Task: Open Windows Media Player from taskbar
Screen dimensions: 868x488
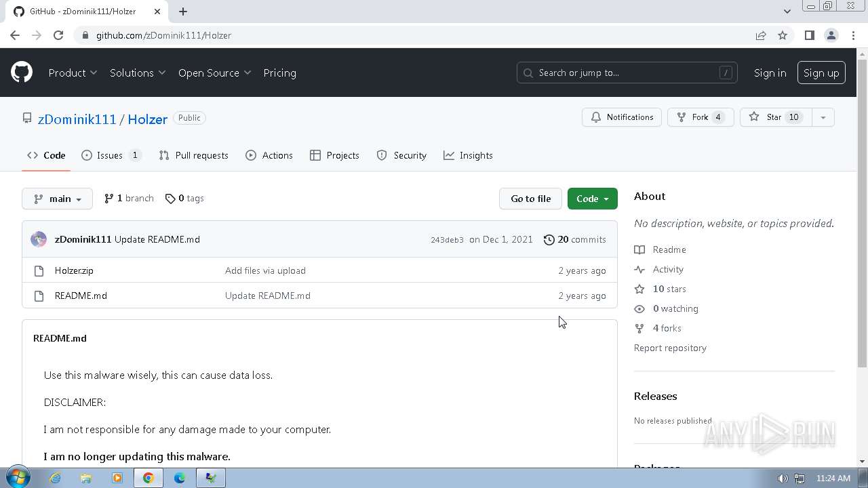Action: (x=117, y=478)
